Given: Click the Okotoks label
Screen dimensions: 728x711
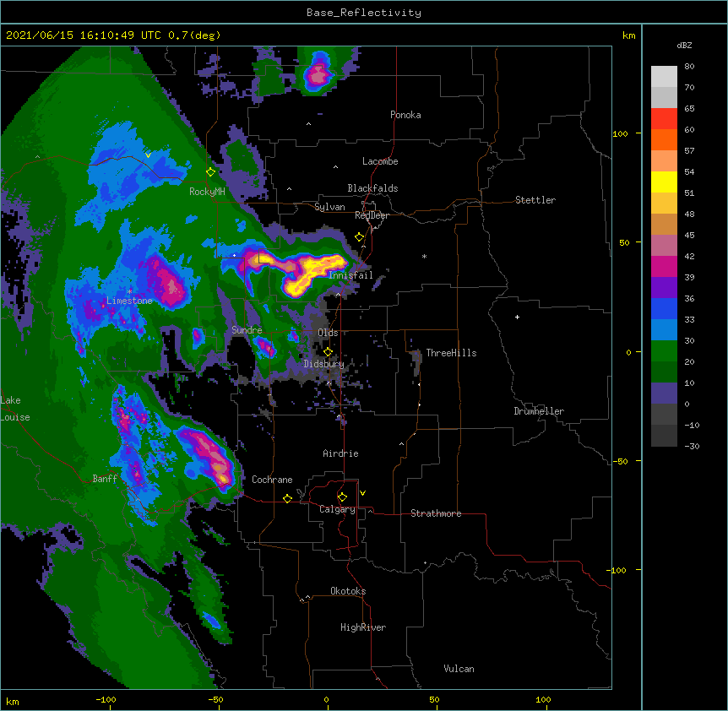Looking at the screenshot, I should coord(348,591).
